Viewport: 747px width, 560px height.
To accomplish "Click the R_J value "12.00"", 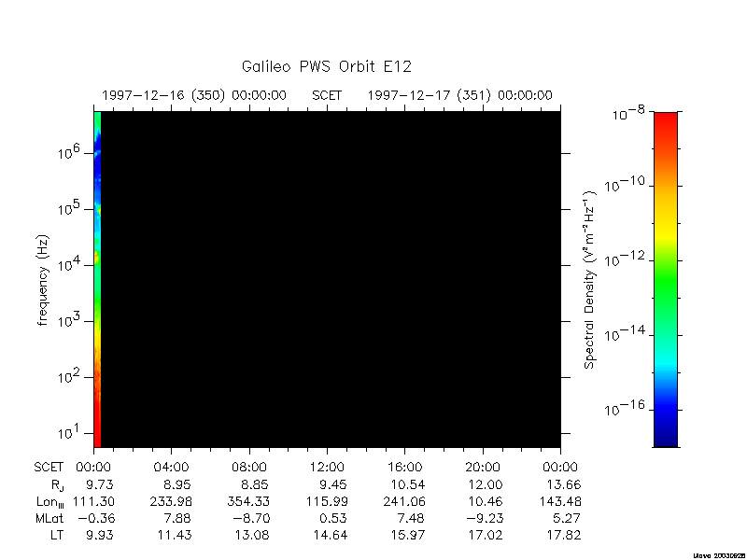I will 486,484.
